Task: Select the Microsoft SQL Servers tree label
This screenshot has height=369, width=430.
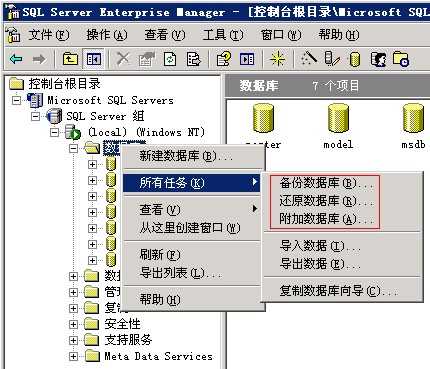Action: click(110, 100)
